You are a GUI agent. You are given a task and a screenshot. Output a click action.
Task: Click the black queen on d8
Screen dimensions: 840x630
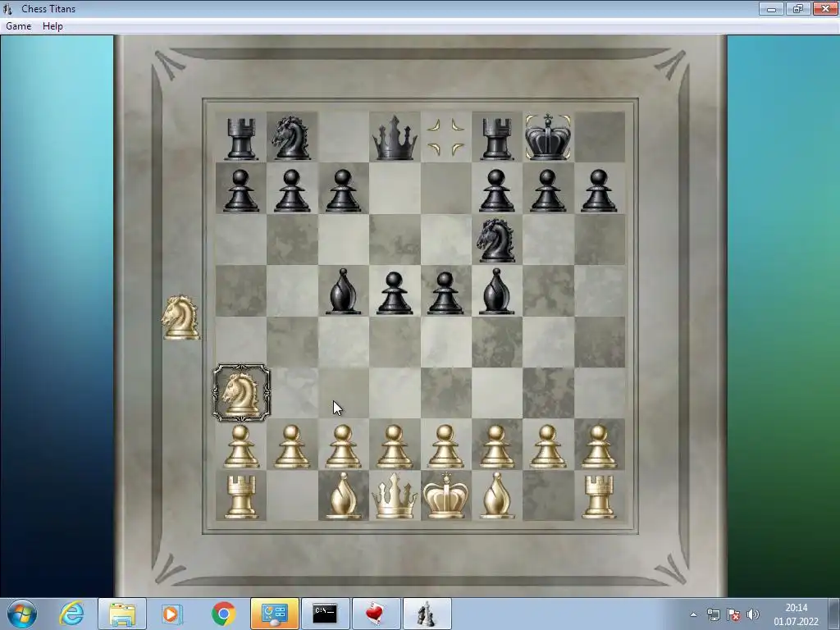(x=395, y=138)
